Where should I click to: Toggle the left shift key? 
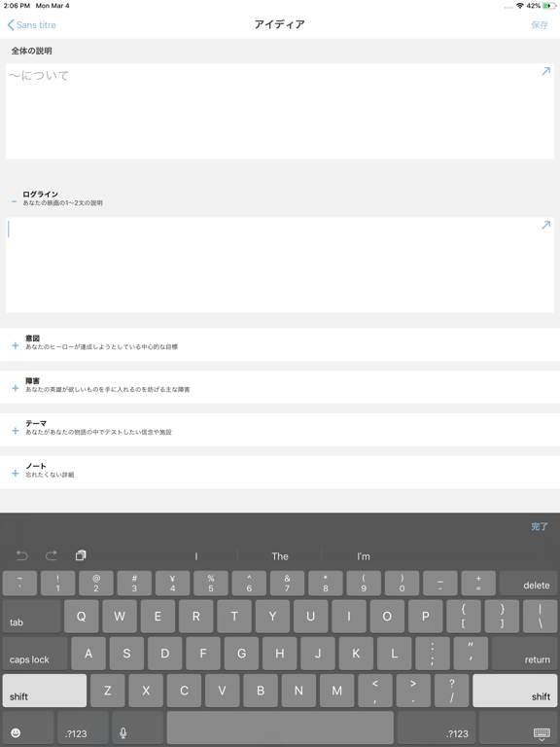[x=45, y=691]
